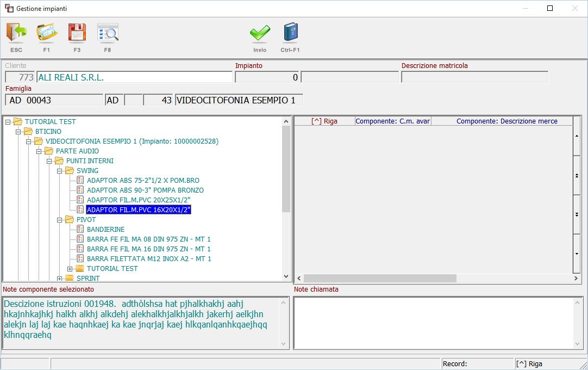
Task: Select highlighted ADAPTOR FIL.M.PVC 16X20X1/2"
Action: tap(139, 209)
